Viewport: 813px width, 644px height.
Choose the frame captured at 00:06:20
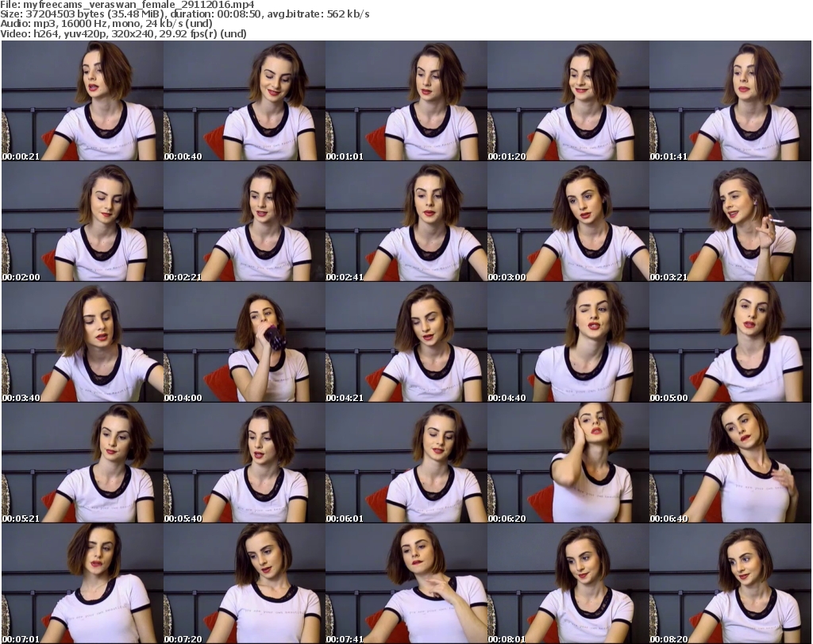coord(568,464)
